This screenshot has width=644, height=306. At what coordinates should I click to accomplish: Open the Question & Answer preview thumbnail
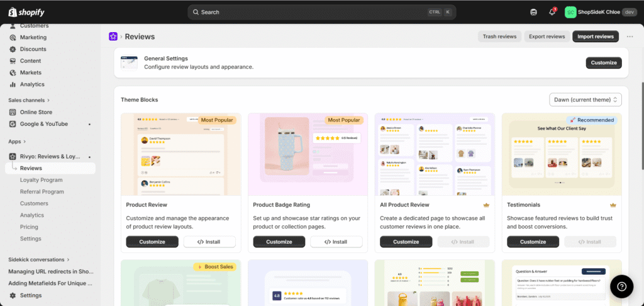point(562,283)
